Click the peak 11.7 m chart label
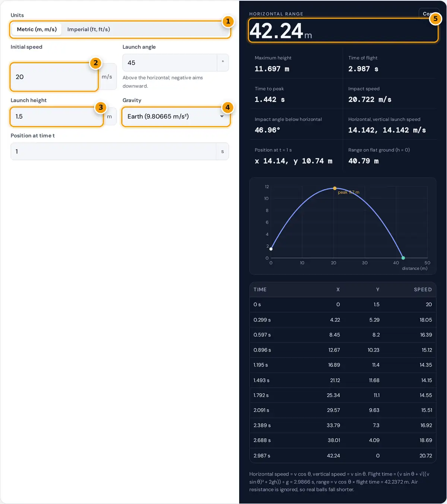This screenshot has width=447, height=504. [x=349, y=192]
